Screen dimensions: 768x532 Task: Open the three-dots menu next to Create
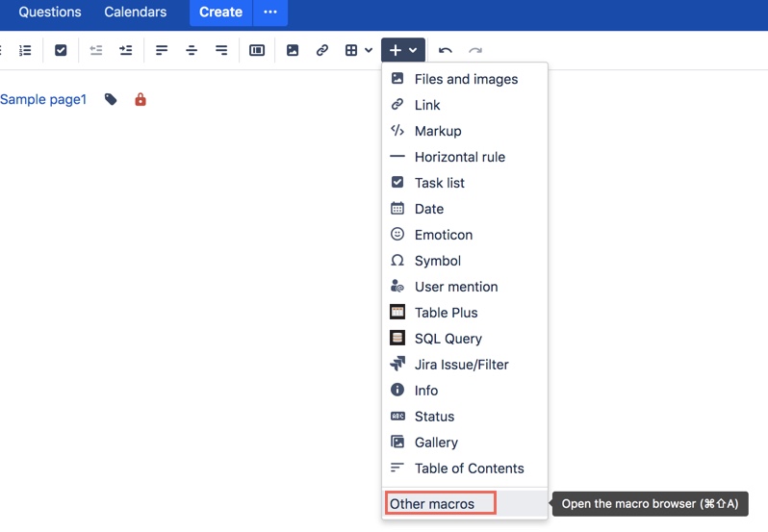click(270, 12)
